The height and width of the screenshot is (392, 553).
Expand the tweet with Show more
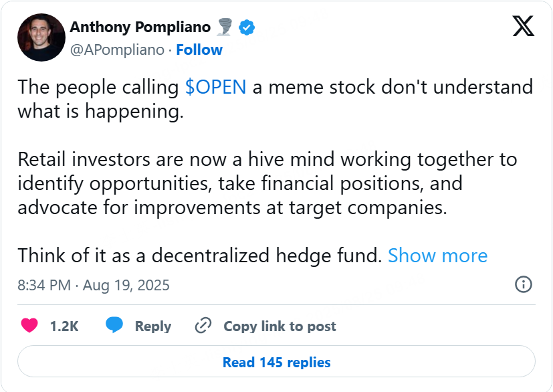(438, 255)
